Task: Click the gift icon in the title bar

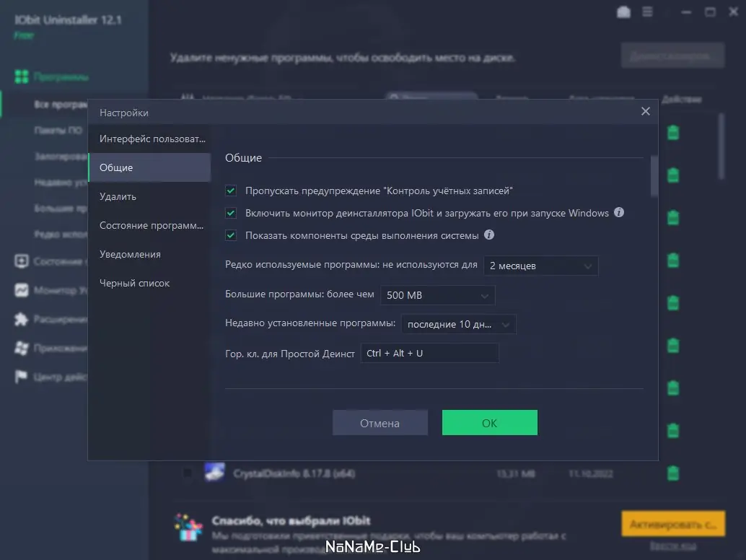Action: tap(623, 12)
